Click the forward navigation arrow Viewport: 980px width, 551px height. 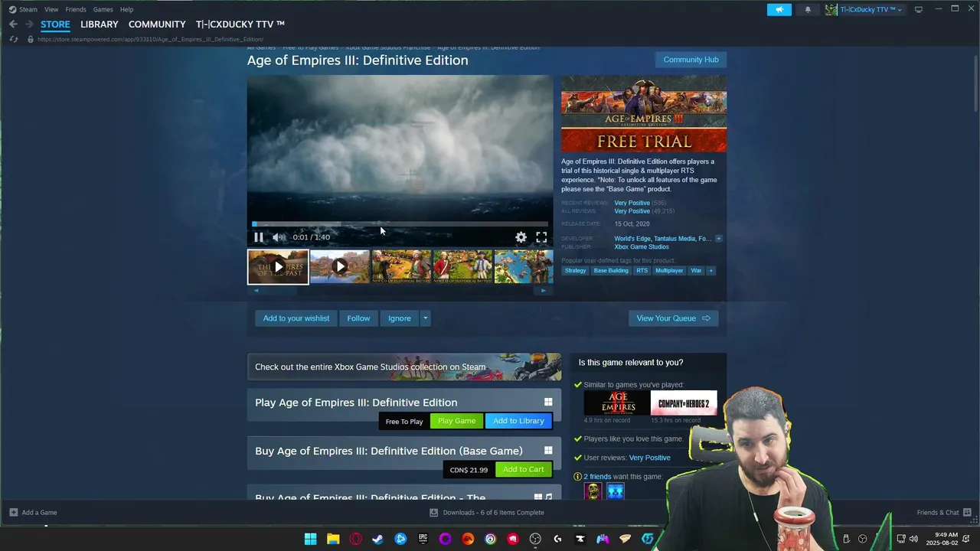29,24
